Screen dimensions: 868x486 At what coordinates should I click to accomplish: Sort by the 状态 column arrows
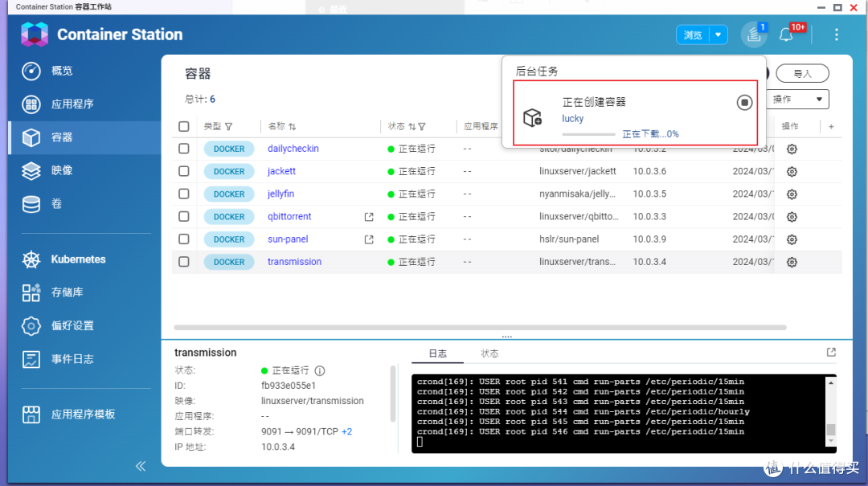click(x=411, y=127)
